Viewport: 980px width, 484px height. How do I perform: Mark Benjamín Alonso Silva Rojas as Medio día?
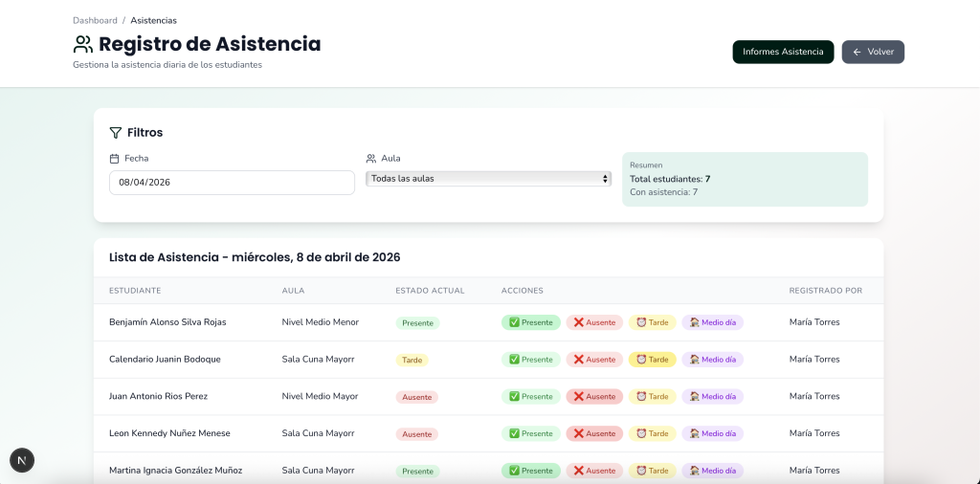pyautogui.click(x=712, y=323)
